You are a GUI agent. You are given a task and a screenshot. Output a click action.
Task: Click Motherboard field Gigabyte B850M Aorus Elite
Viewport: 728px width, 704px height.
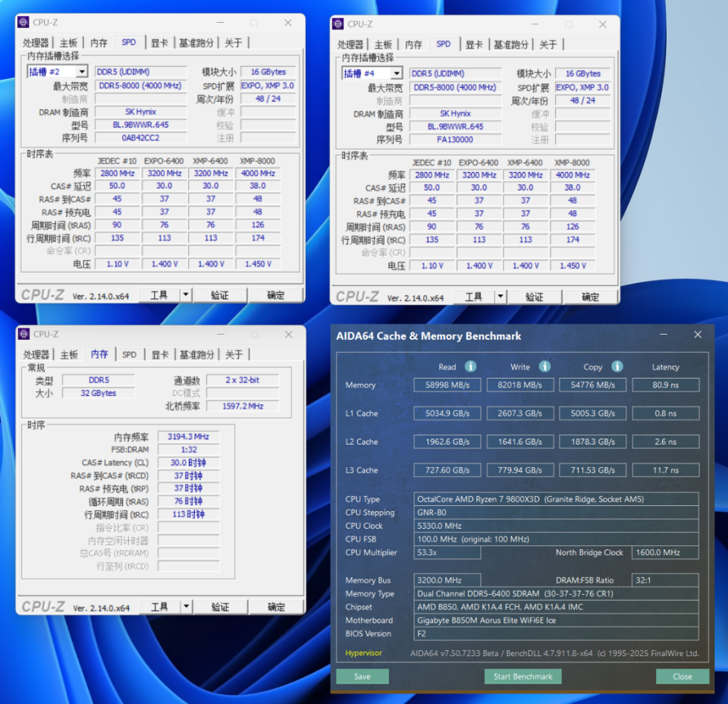point(556,621)
